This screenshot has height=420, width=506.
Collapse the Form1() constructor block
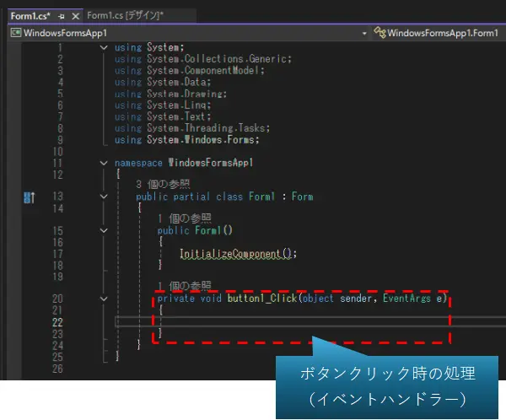(x=104, y=230)
